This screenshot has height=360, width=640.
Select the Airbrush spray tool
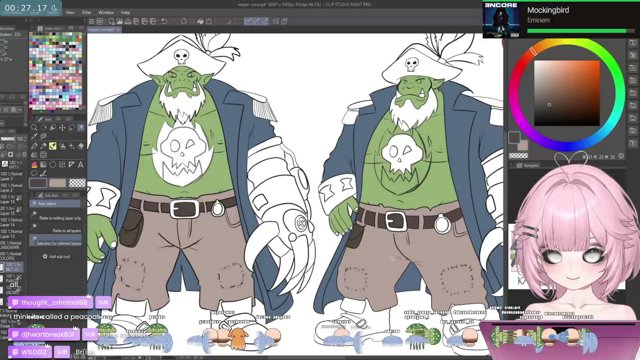[x=63, y=146]
